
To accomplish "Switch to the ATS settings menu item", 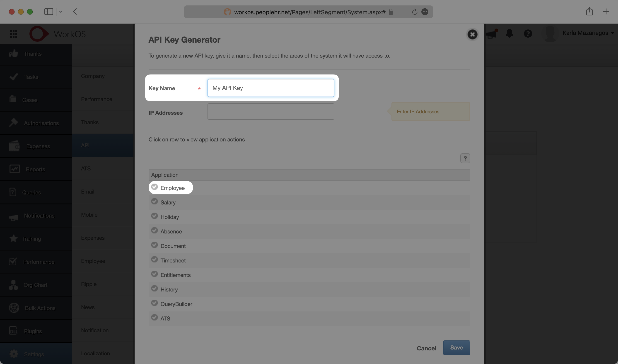I will pos(86,168).
